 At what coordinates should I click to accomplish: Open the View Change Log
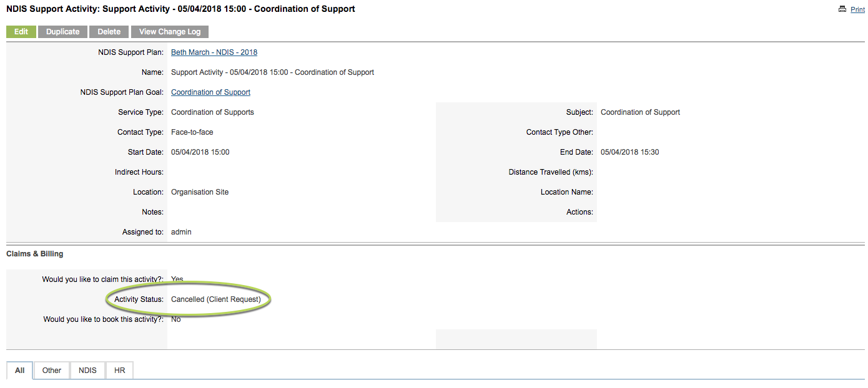170,32
